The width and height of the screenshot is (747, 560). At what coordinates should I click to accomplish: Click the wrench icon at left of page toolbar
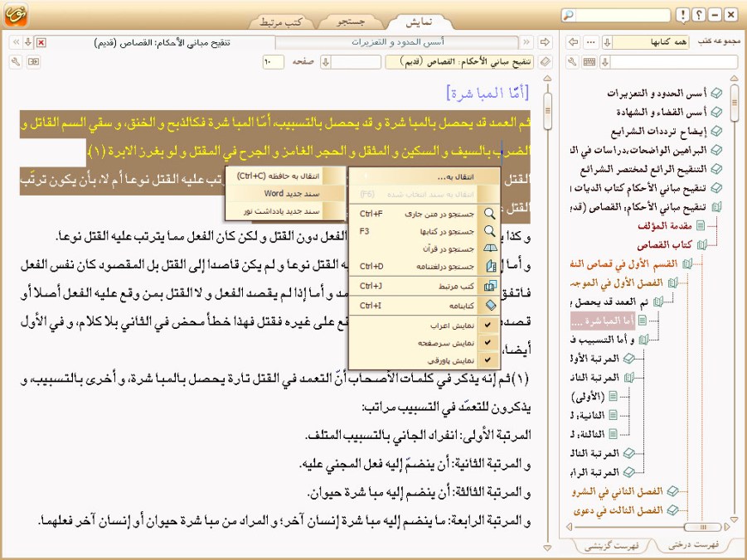(x=16, y=62)
